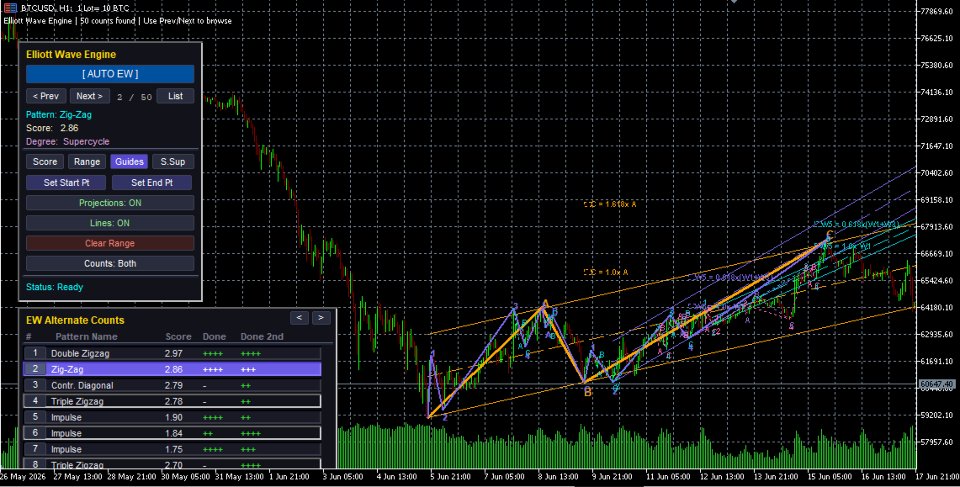Go to previous count with Prev
This screenshot has width=960, height=487.
click(46, 96)
